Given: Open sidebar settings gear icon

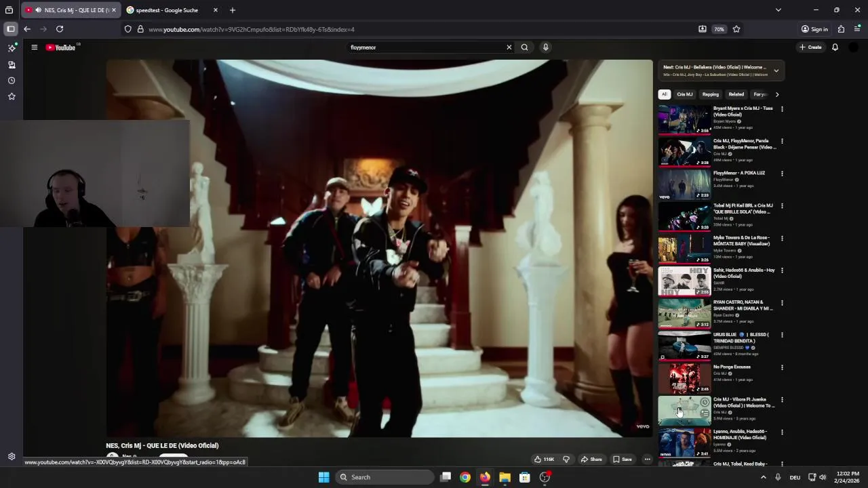Looking at the screenshot, I should [x=12, y=457].
